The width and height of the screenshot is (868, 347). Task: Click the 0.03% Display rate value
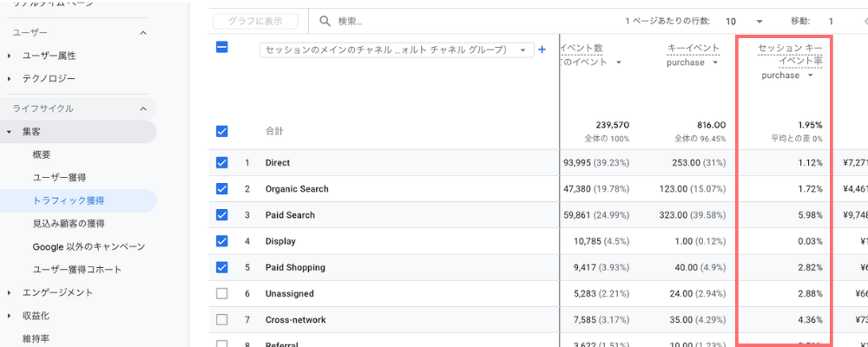click(811, 241)
